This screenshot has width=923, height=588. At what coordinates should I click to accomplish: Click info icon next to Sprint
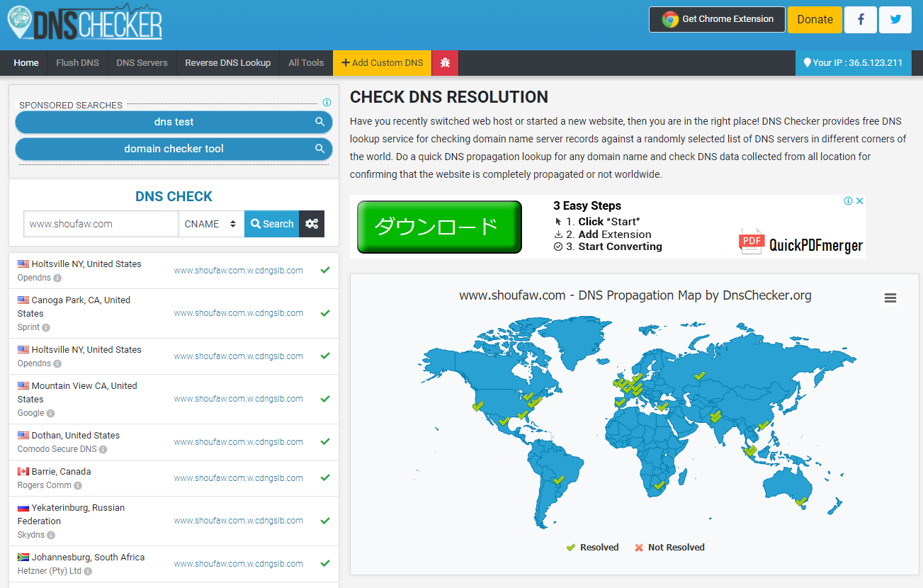click(x=46, y=328)
